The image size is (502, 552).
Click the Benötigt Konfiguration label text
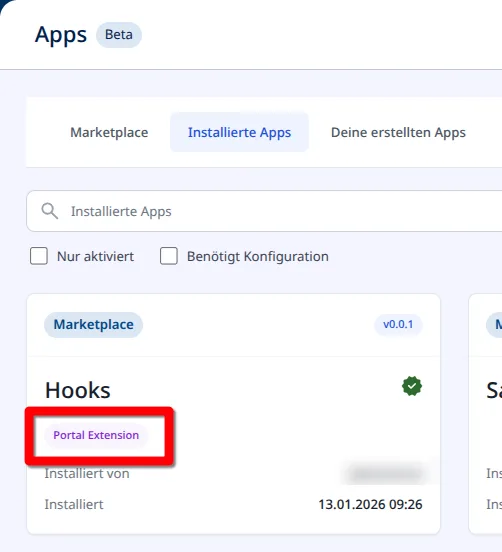point(258,256)
